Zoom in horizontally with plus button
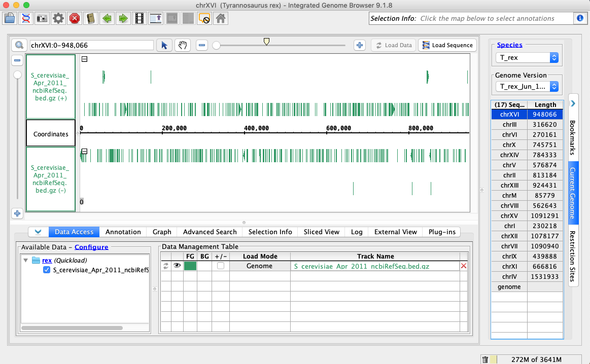590x364 pixels. pos(360,45)
